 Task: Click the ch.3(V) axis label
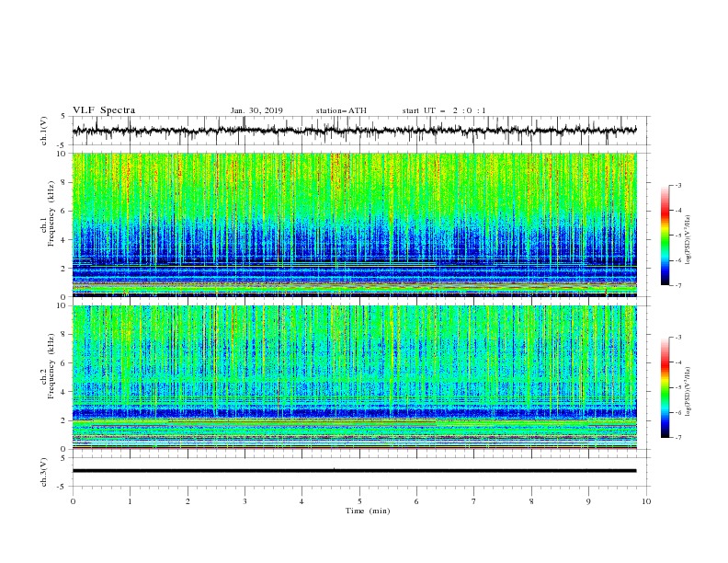[44, 472]
